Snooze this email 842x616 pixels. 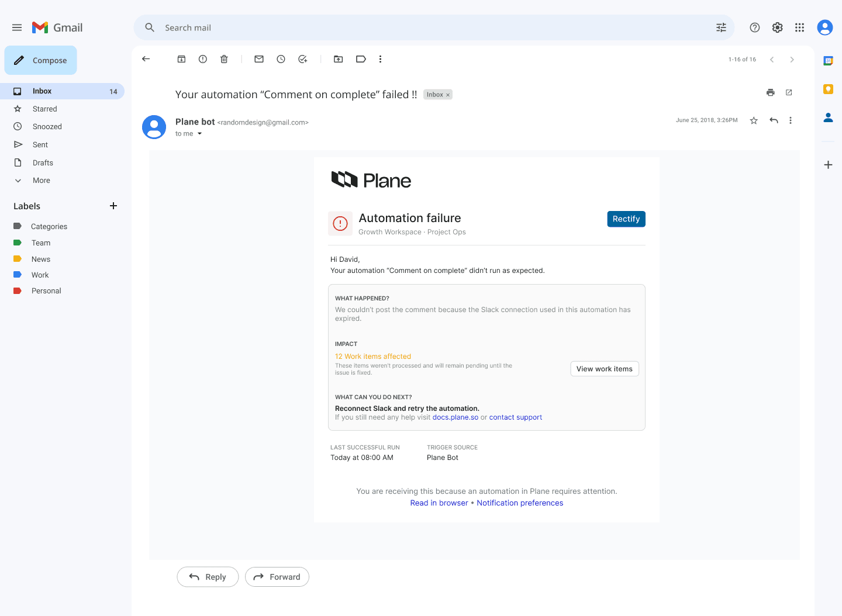(x=281, y=59)
